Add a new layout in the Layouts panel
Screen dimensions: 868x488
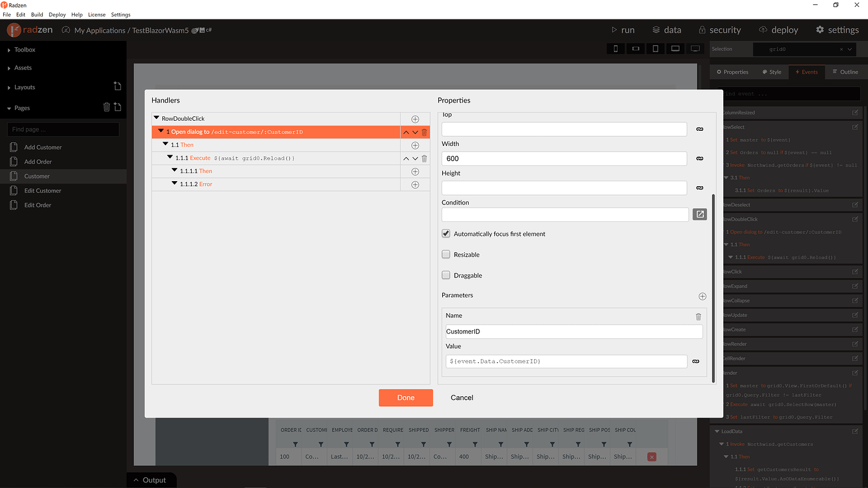pyautogui.click(x=117, y=86)
